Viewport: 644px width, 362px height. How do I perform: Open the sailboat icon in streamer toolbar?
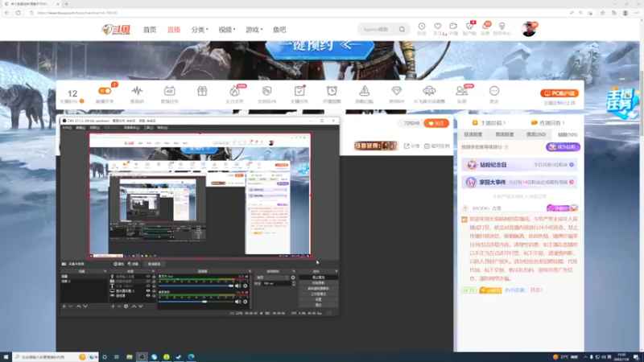click(x=365, y=91)
